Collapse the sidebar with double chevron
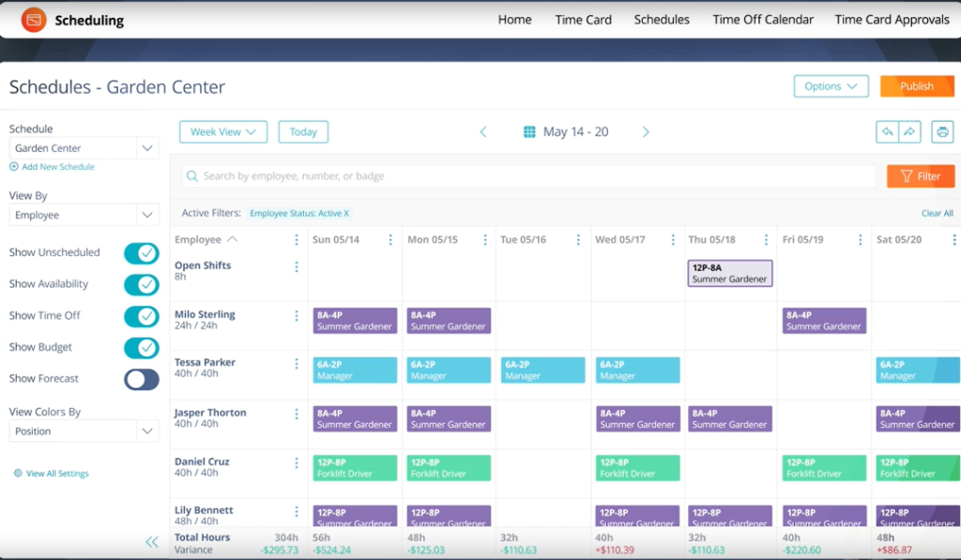 pos(151,541)
